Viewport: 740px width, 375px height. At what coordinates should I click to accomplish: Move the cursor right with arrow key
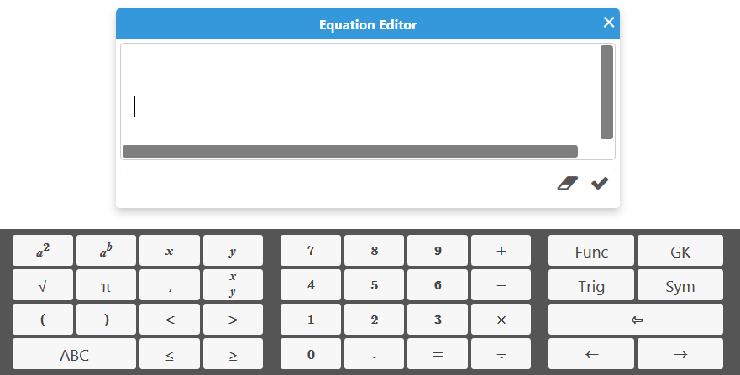pos(680,354)
